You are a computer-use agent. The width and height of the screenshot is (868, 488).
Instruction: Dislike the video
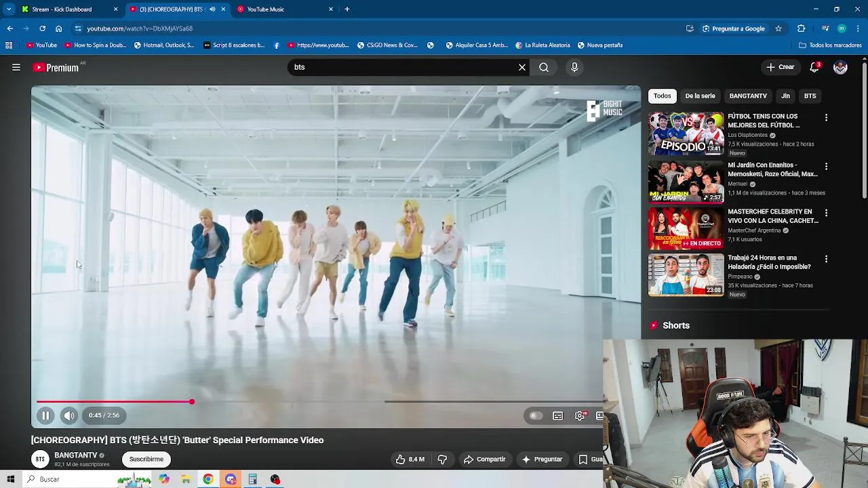pyautogui.click(x=442, y=460)
